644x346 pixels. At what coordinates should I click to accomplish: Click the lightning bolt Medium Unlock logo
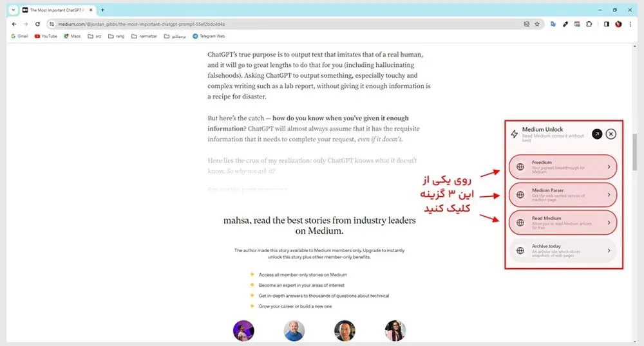tap(514, 134)
